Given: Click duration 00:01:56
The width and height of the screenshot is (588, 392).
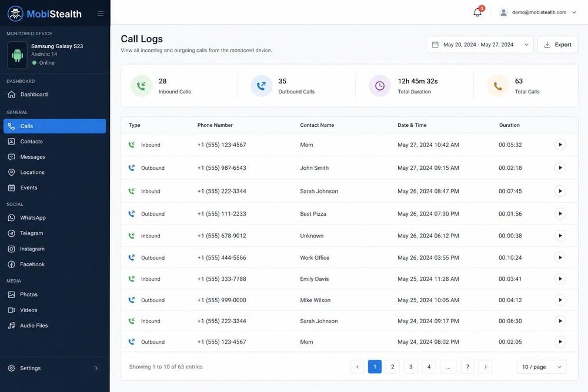Looking at the screenshot, I should (510, 214).
